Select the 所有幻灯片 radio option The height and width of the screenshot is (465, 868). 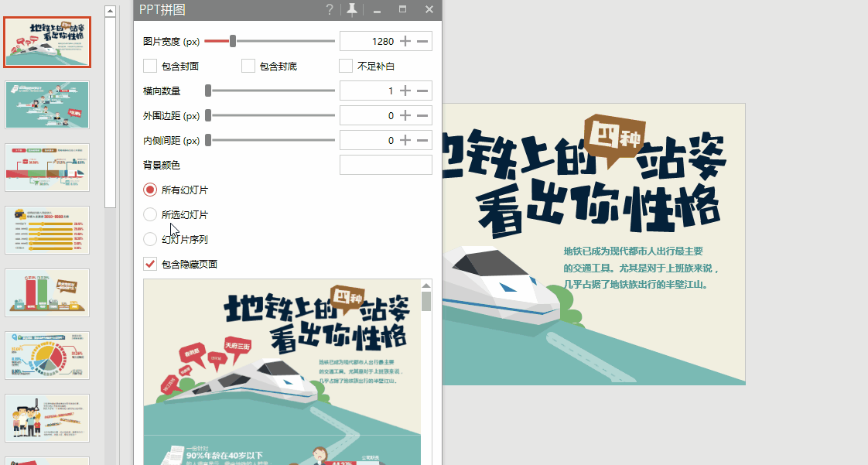[151, 190]
